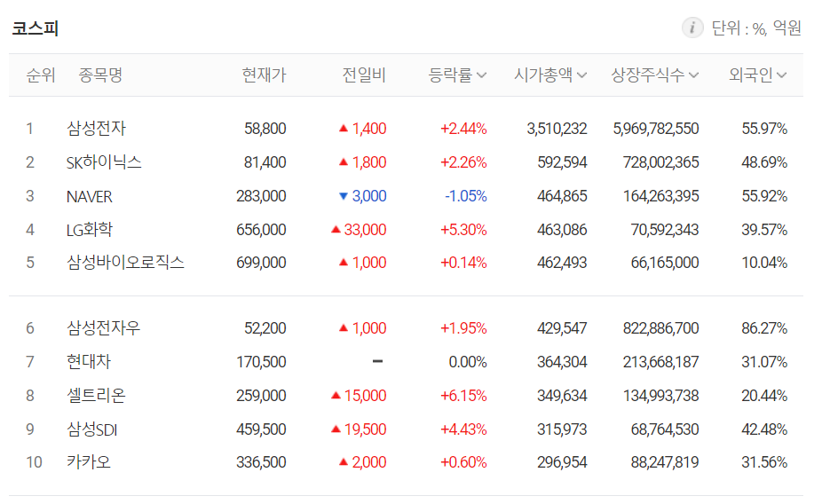
Task: Open 셀트리온 stock link
Action: click(x=96, y=396)
